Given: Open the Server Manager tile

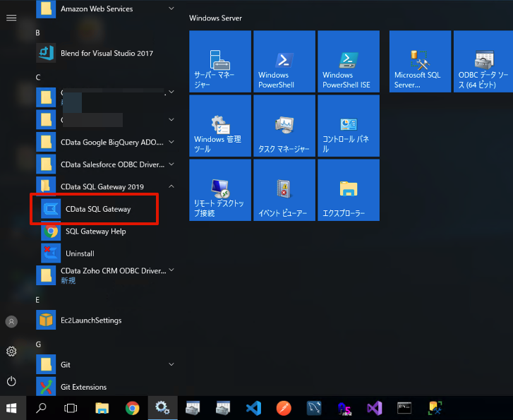Looking at the screenshot, I should [220, 61].
